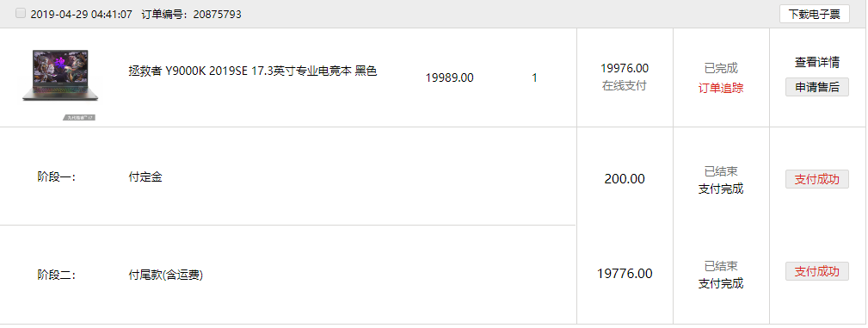Viewport: 868px width, 328px height.
Task: Click the order total 19976.00
Action: point(625,68)
